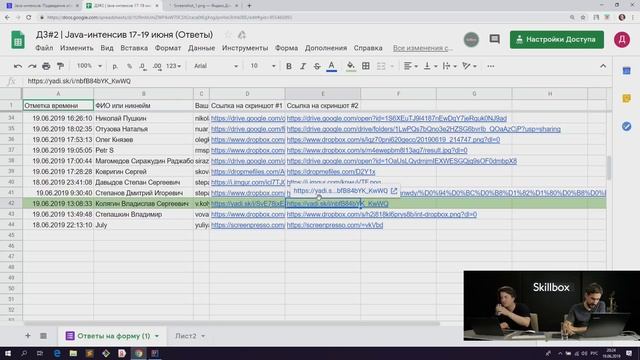
Task: Open the fill color bucket
Action: (351, 66)
